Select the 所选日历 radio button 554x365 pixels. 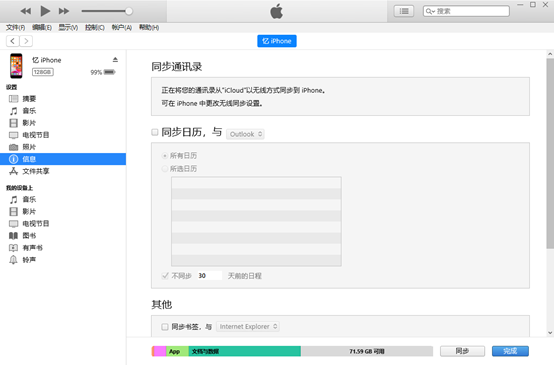(x=165, y=169)
